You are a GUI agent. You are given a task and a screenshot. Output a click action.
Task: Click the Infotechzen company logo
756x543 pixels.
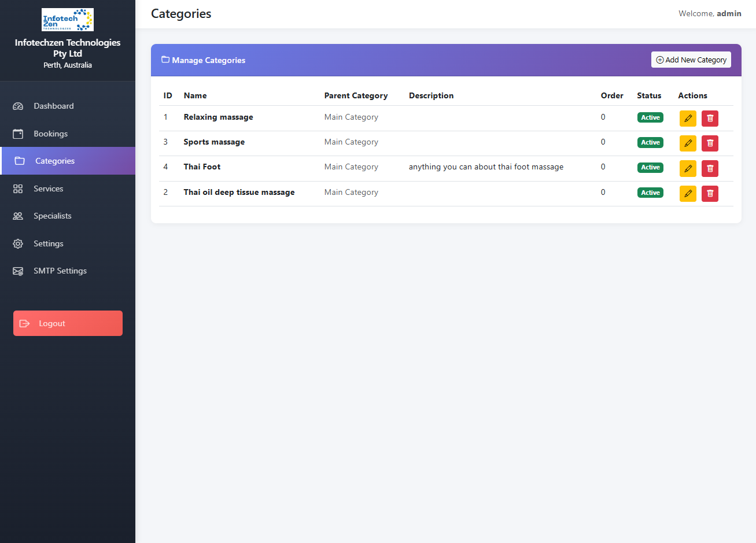click(x=68, y=20)
